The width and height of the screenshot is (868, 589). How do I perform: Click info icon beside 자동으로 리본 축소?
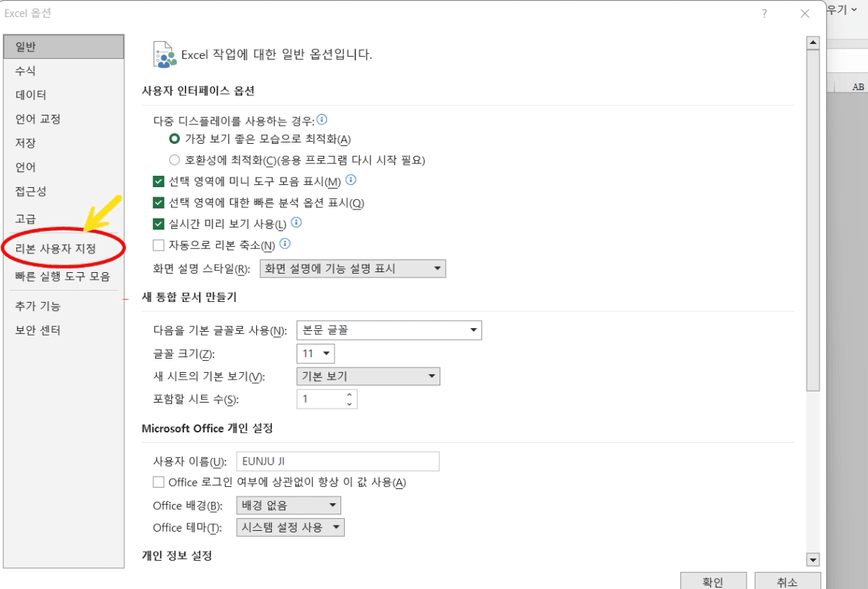[285, 243]
